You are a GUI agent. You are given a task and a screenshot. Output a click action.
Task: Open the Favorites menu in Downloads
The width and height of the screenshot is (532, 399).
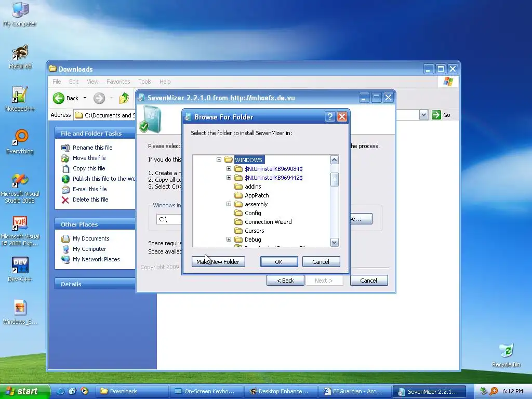click(x=118, y=82)
